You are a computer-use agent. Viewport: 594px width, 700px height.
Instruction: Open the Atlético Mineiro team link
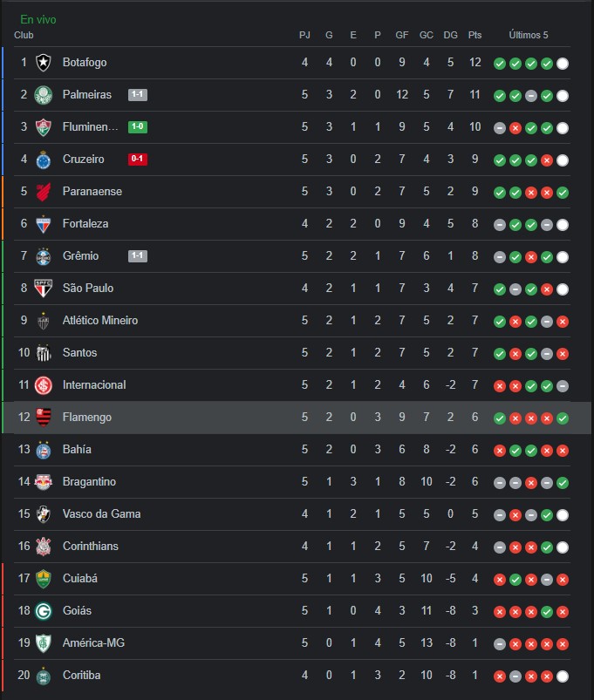[x=100, y=321]
